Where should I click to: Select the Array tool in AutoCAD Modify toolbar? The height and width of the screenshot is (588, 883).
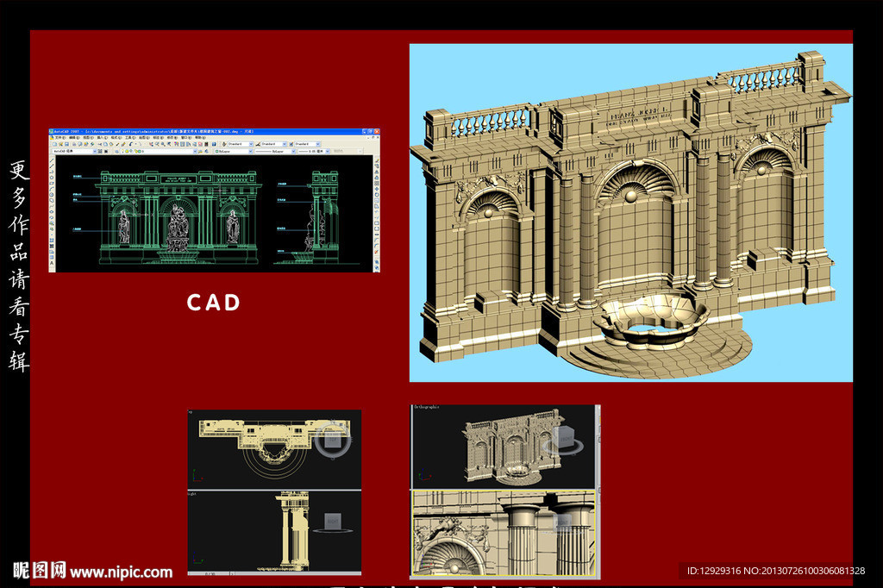tap(377, 183)
